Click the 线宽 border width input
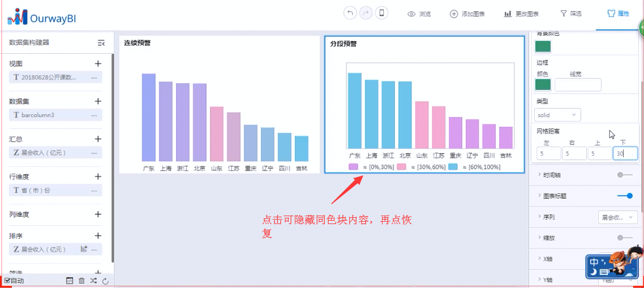 (578, 85)
